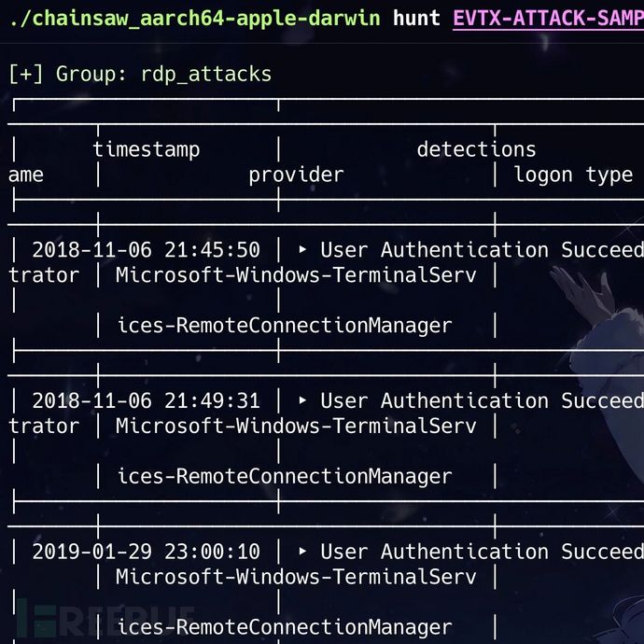Click triangle bullet in 21:49:31 row
This screenshot has height=644, width=644.
click(302, 400)
